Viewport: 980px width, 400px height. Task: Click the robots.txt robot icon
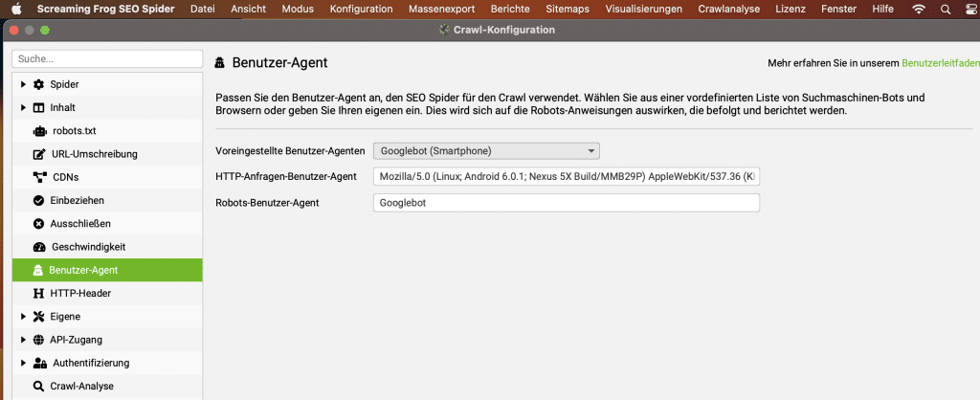[x=40, y=131]
